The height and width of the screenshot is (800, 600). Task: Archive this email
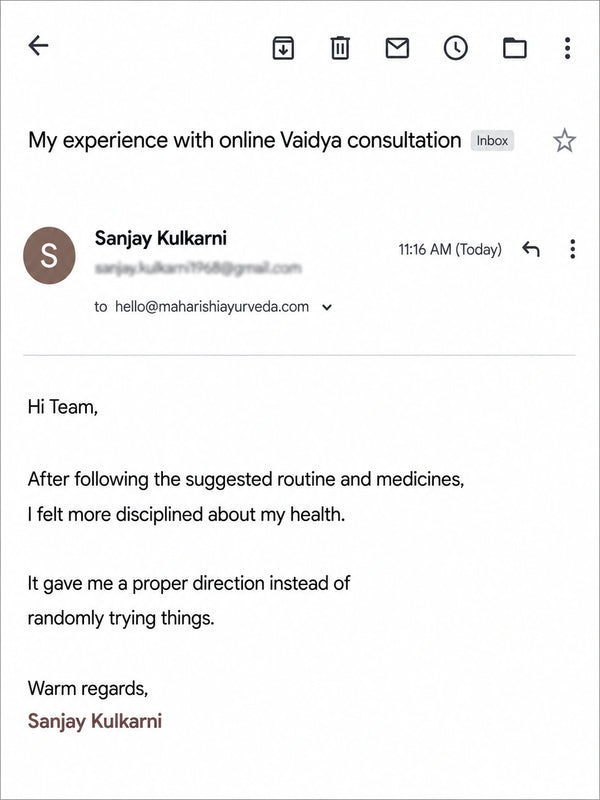pos(283,48)
